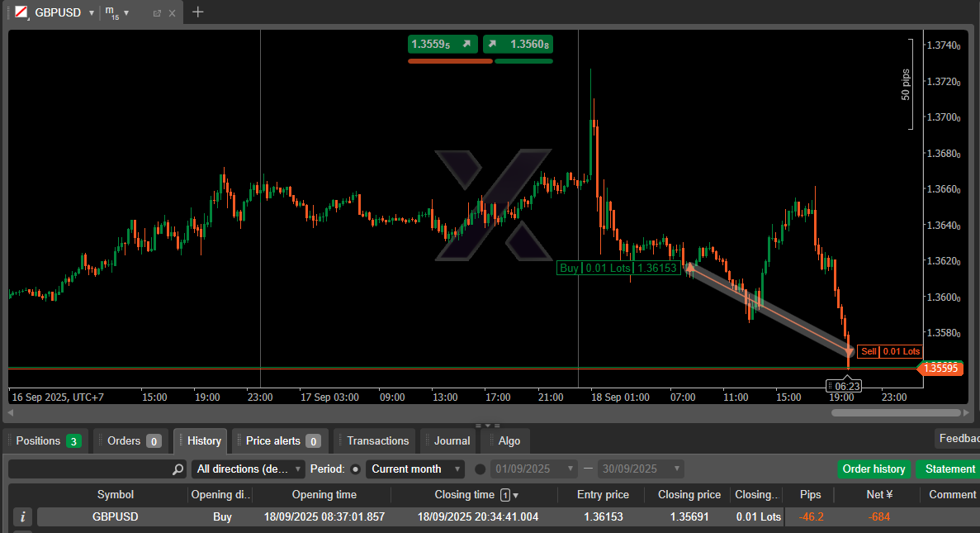Click the Order history button

point(873,469)
